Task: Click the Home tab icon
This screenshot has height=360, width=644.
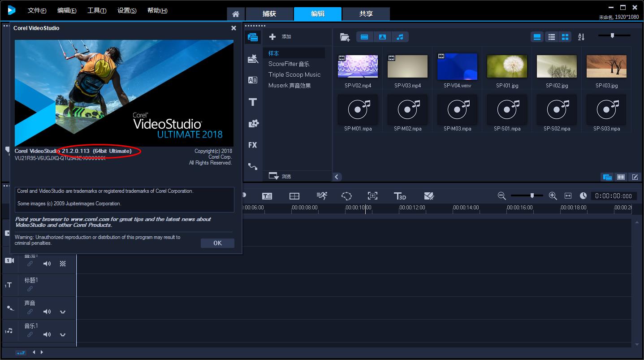Action: (x=236, y=14)
